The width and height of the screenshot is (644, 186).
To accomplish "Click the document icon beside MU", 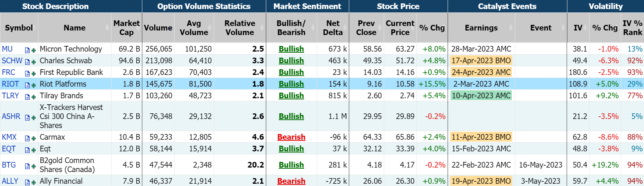I will (27, 50).
